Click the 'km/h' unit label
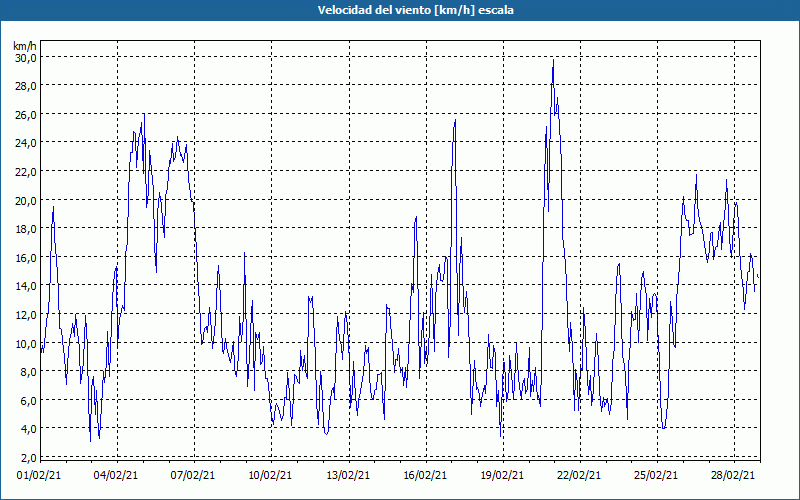The height and width of the screenshot is (500, 800). click(25, 46)
